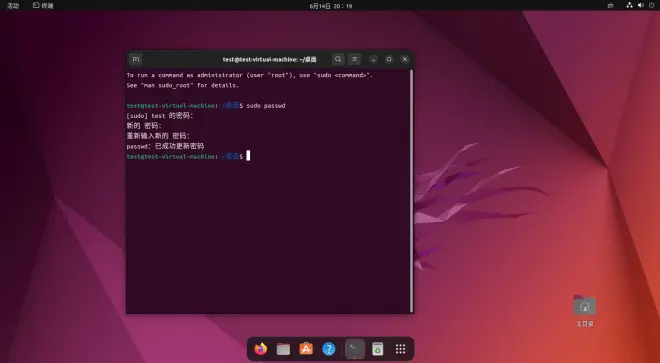Click the 'sudo passwd' command text
The height and width of the screenshot is (363, 660).
click(x=266, y=106)
